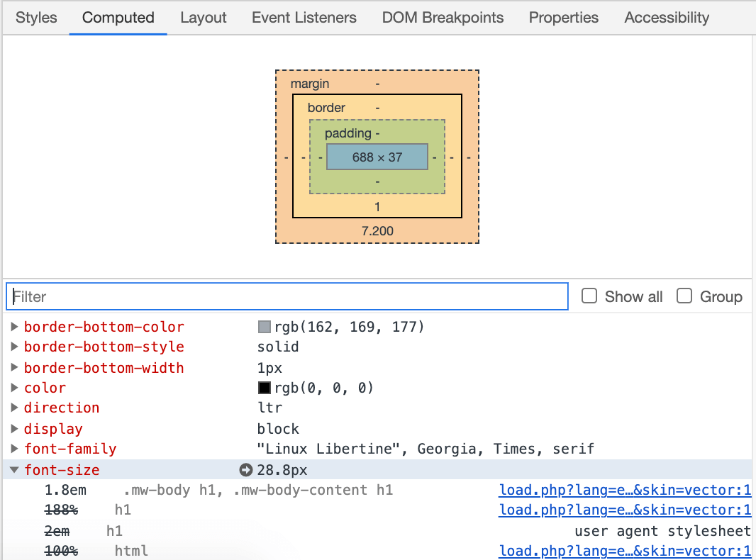This screenshot has width=756, height=560.
Task: Expand the direction property triangle
Action: (x=14, y=408)
